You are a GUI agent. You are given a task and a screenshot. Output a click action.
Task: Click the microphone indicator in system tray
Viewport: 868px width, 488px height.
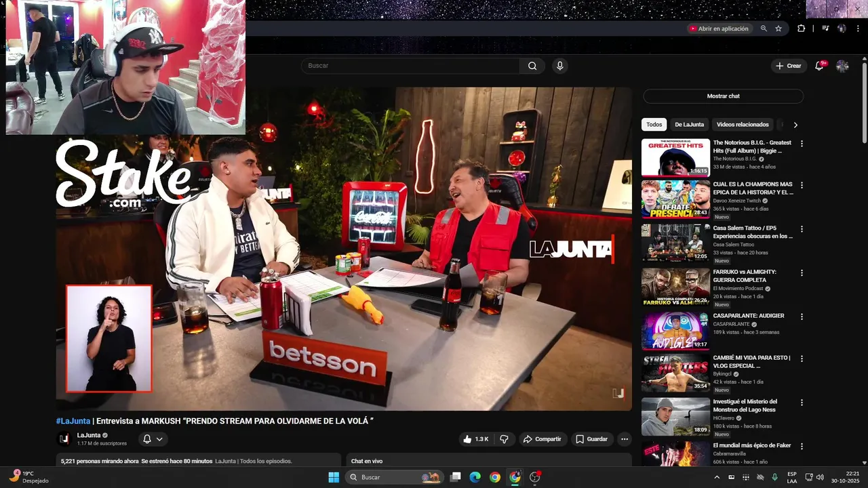tap(774, 477)
